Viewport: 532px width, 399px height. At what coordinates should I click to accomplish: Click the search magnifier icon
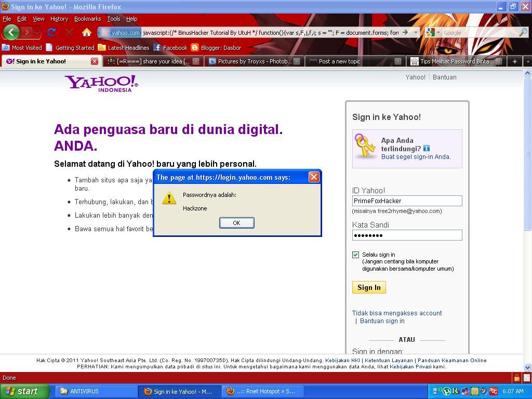[x=523, y=33]
